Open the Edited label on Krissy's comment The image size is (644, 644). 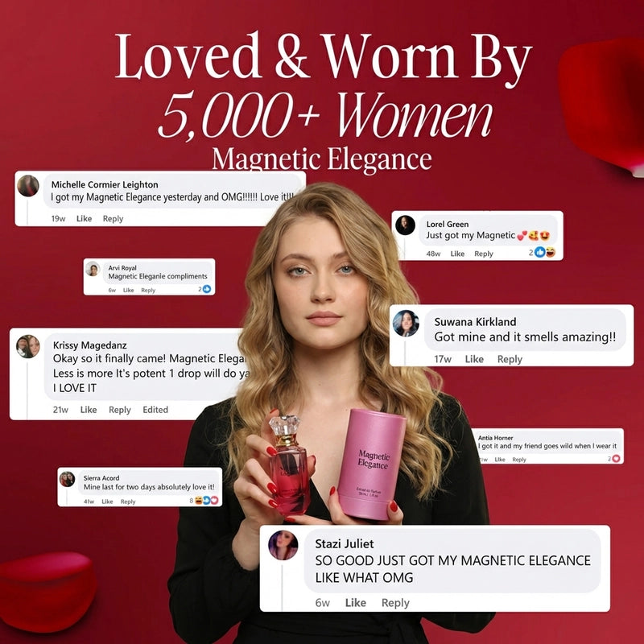point(155,410)
